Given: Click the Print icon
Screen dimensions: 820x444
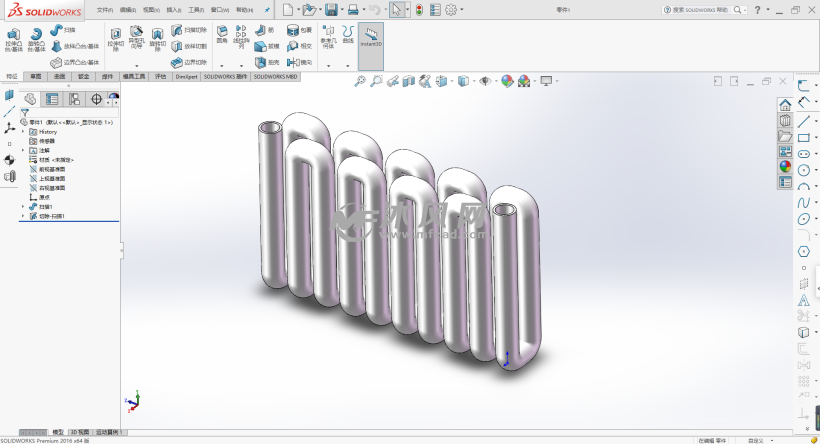Looking at the screenshot, I should [353, 9].
